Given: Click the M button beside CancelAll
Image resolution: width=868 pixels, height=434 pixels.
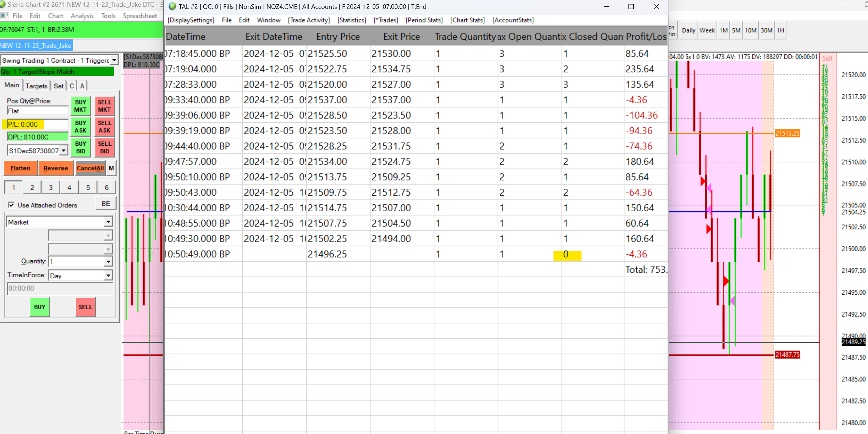Looking at the screenshot, I should tap(111, 168).
